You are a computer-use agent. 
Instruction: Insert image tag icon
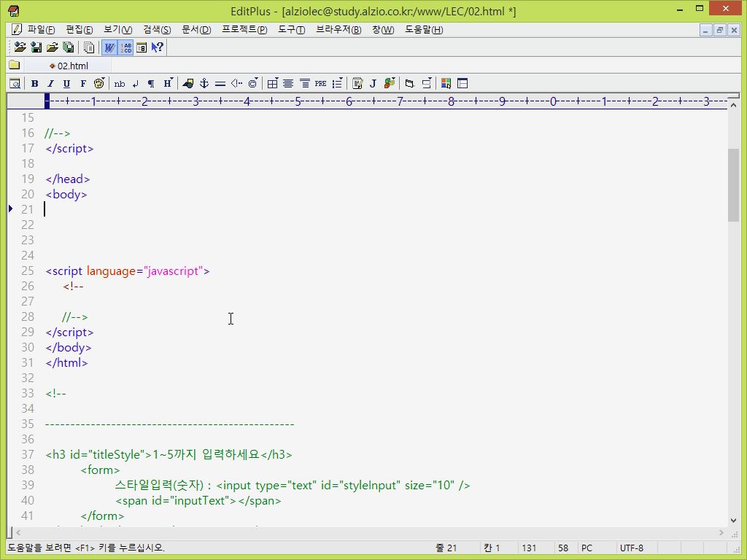[187, 83]
